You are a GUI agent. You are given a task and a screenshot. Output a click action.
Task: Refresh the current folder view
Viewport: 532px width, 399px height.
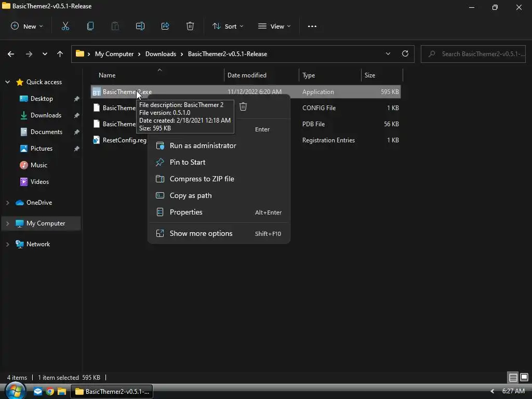pyautogui.click(x=405, y=54)
